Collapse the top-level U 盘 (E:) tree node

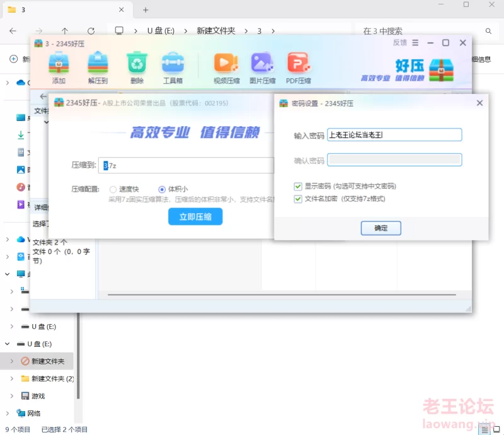(8, 344)
